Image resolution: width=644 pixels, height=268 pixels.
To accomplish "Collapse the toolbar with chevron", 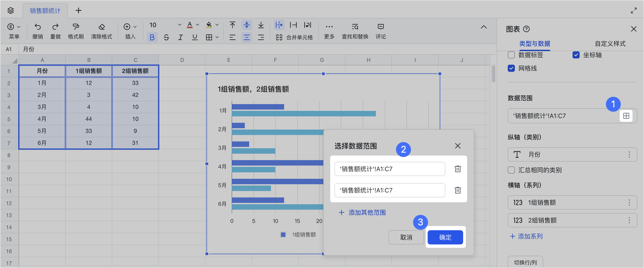I will point(484,27).
